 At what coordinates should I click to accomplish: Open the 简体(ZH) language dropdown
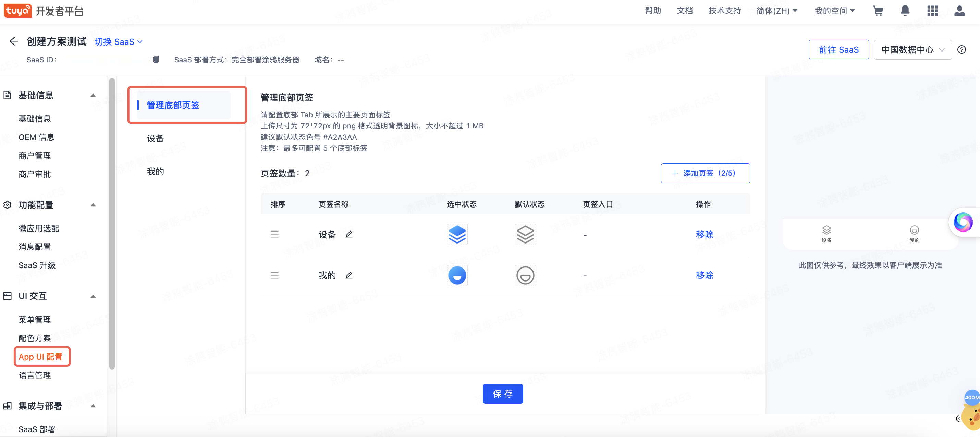(776, 11)
